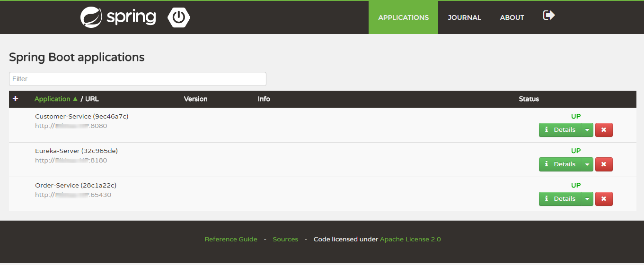Click the Customer-Service URL ending :8080
644x265 pixels.
pyautogui.click(x=71, y=126)
